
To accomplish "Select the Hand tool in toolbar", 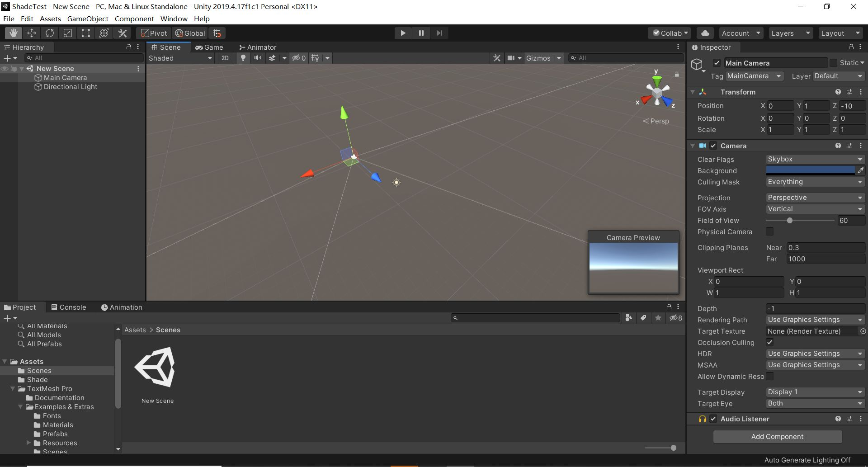I will [x=14, y=33].
